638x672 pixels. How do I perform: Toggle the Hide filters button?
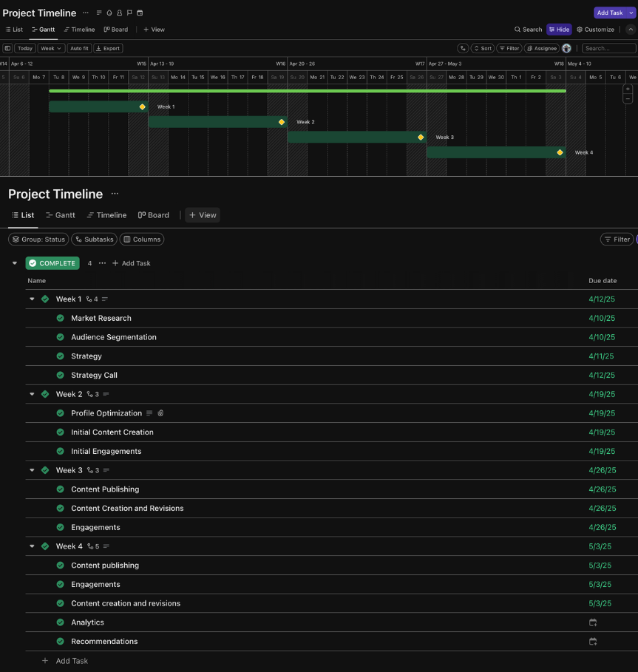pos(559,30)
